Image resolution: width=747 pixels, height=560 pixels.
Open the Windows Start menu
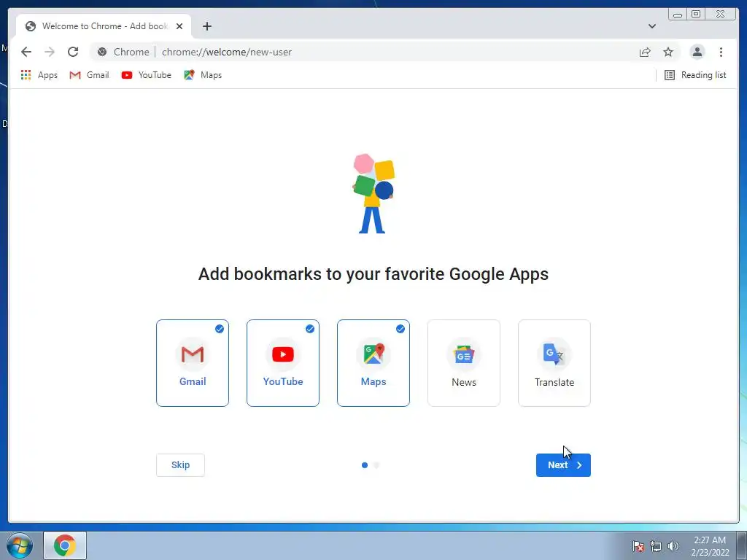pos(20,545)
